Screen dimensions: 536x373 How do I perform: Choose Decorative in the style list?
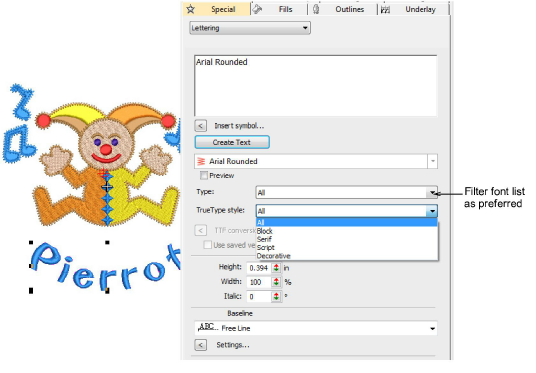pos(273,256)
